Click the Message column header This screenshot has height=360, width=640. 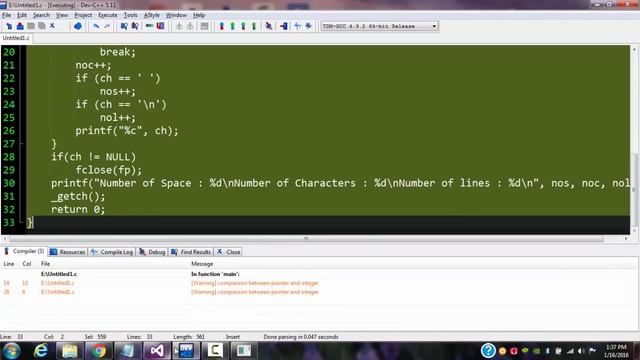[202, 264]
